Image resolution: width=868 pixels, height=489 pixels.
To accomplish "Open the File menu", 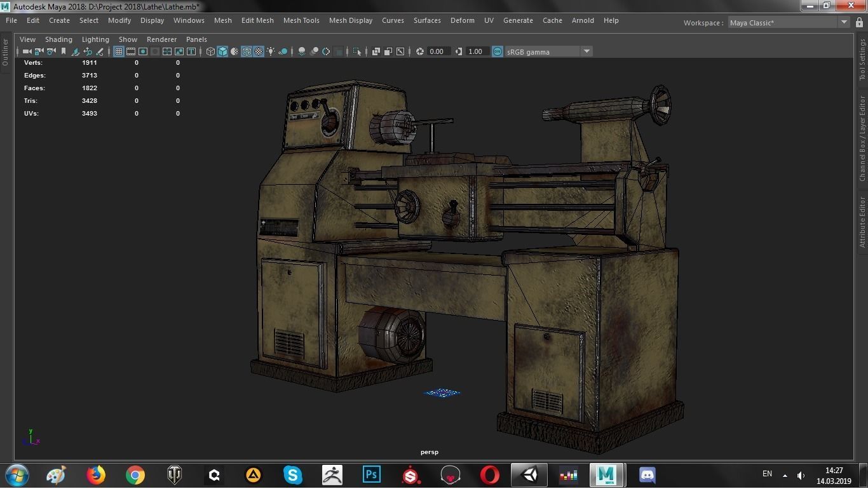I will point(11,20).
